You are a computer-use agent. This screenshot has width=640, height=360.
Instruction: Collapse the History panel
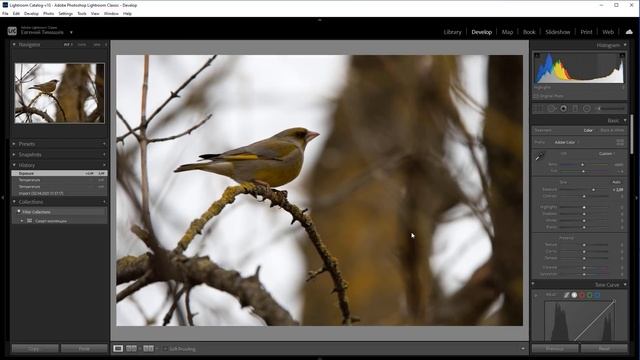pyautogui.click(x=14, y=165)
